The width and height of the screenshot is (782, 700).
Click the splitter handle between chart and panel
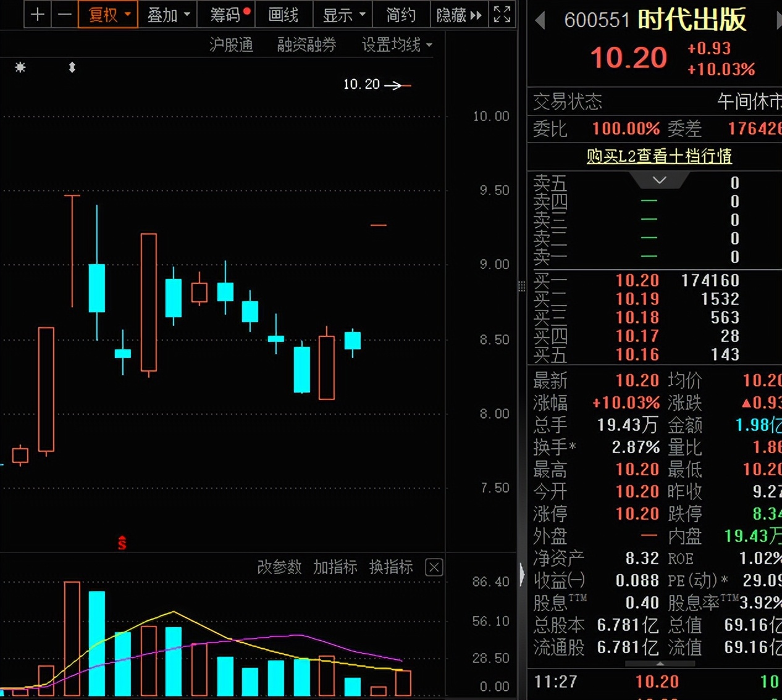[x=522, y=286]
